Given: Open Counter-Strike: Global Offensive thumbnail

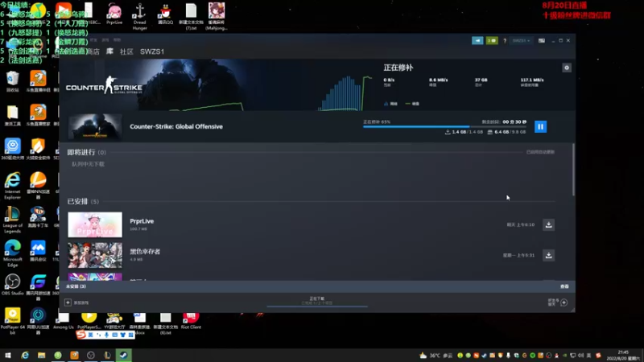Looking at the screenshot, I should 95,127.
